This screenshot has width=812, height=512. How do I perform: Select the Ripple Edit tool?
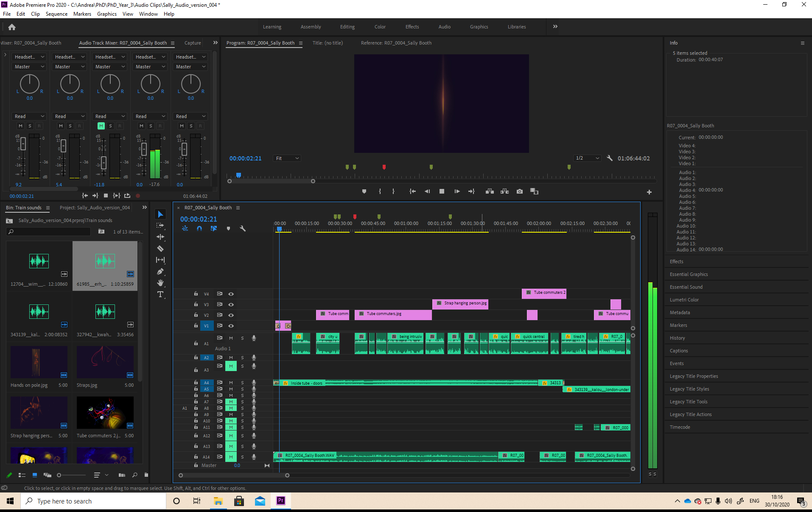160,237
